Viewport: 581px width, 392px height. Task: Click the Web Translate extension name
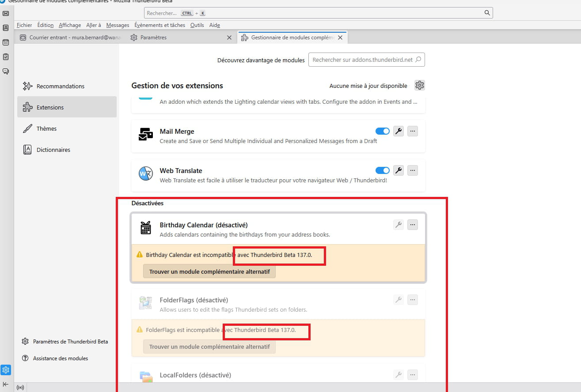pos(181,170)
